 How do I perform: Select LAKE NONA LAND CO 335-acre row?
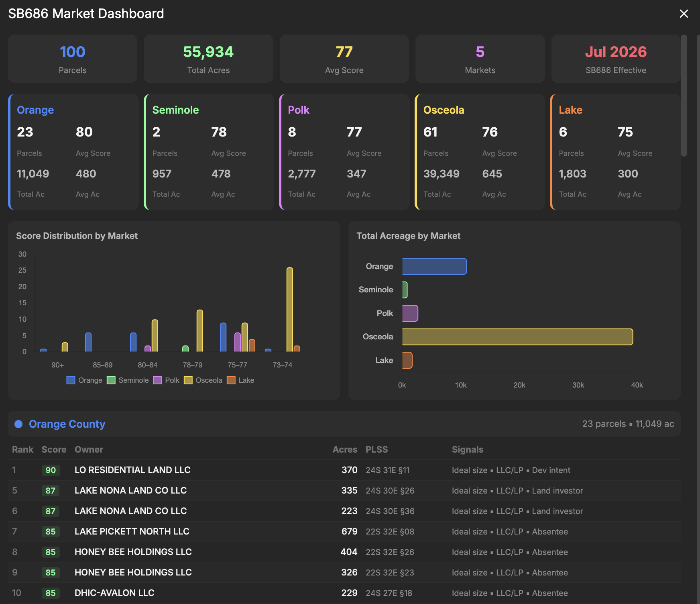pyautogui.click(x=344, y=490)
